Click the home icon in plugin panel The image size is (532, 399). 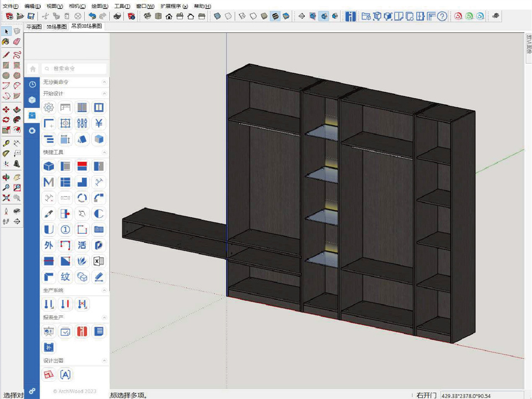pos(33,69)
